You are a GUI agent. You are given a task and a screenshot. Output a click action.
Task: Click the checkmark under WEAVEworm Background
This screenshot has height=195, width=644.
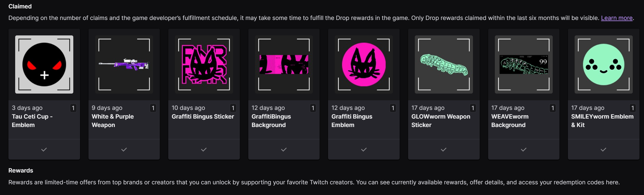coord(524,149)
